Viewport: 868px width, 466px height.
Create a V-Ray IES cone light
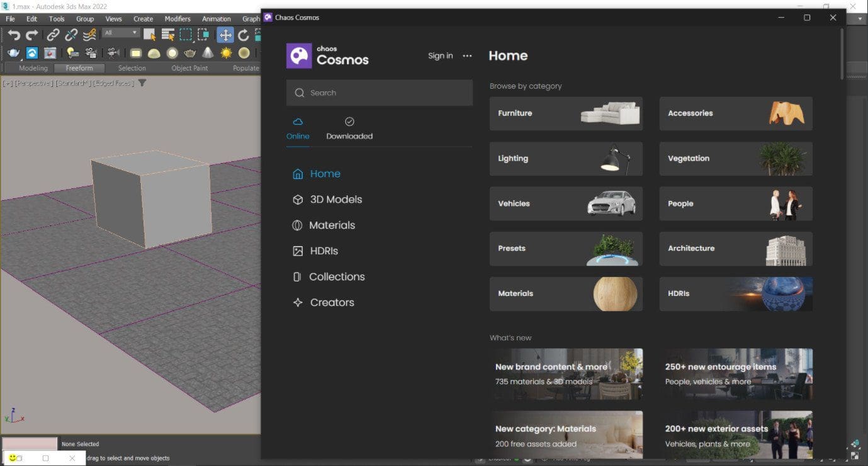click(208, 53)
